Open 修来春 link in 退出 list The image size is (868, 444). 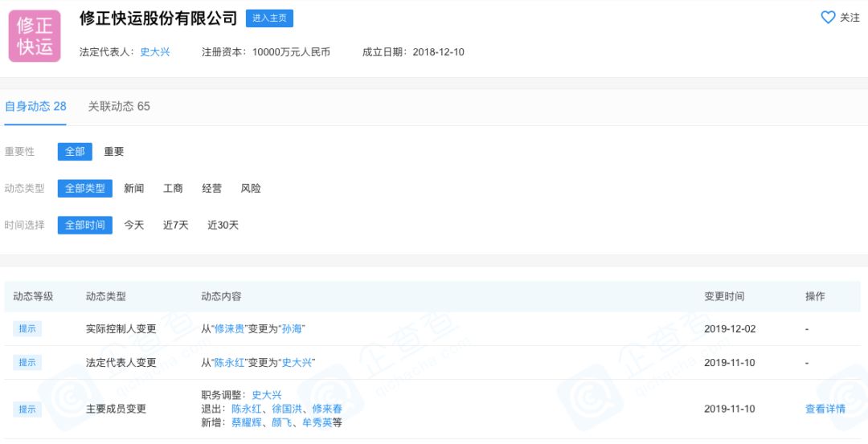327,409
